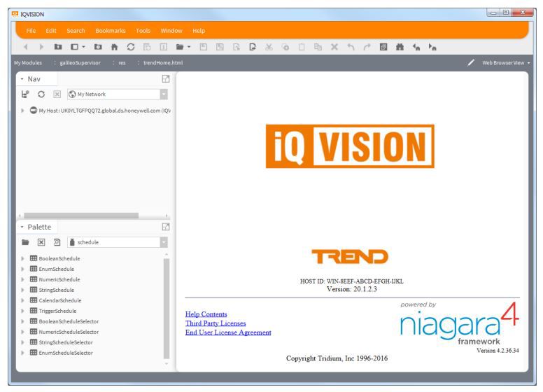
Task: Open the Bookmarks menu
Action: pos(111,31)
